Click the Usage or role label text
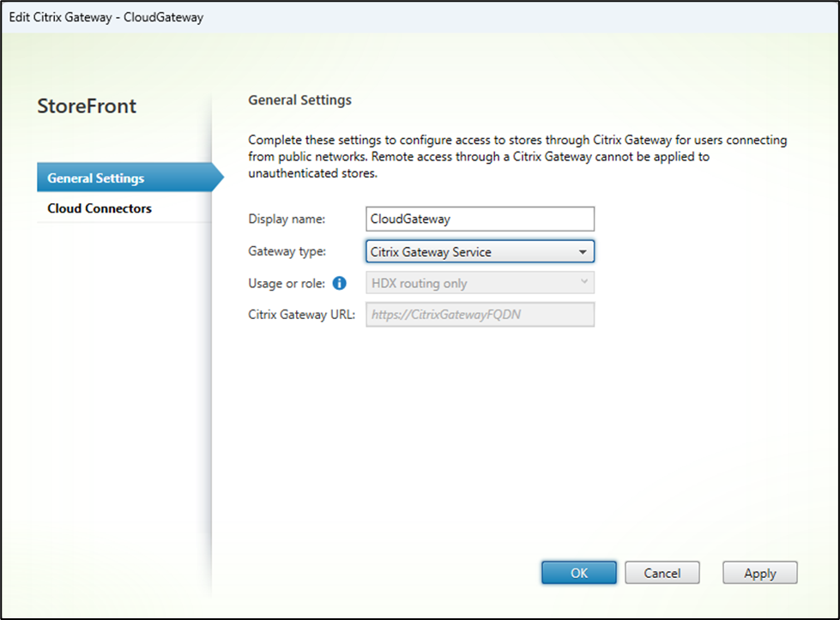This screenshot has width=840, height=620. coord(286,284)
